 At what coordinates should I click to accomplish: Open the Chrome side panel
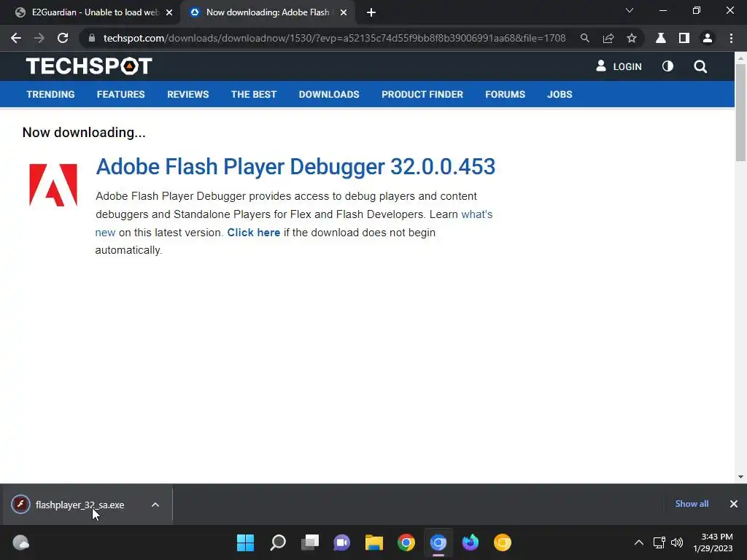[x=684, y=38]
